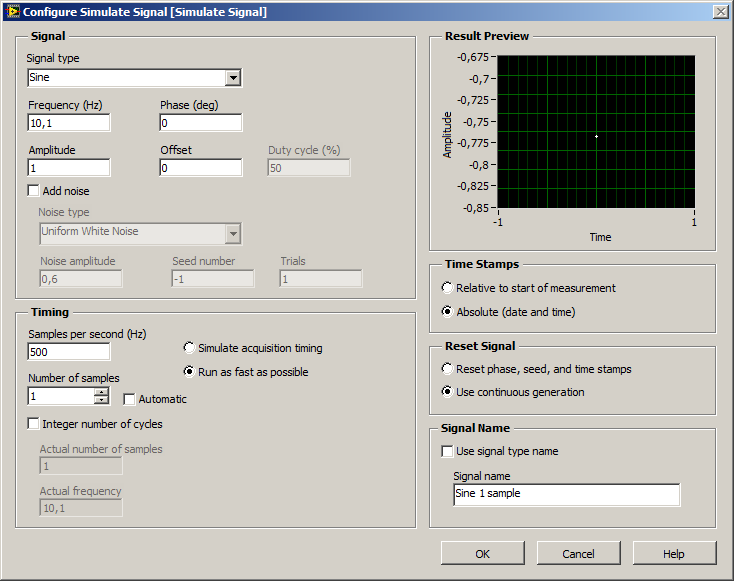The image size is (734, 581).
Task: Click the OK button
Action: pos(483,553)
